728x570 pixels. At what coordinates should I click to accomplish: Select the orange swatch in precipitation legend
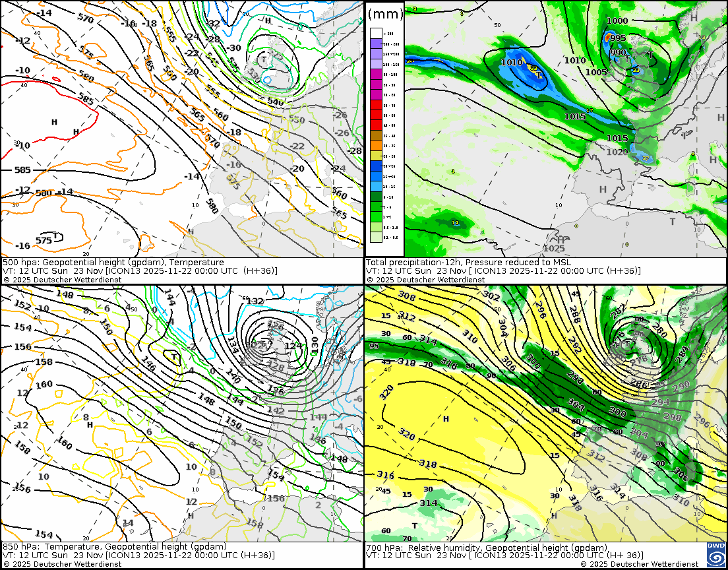pos(376,144)
